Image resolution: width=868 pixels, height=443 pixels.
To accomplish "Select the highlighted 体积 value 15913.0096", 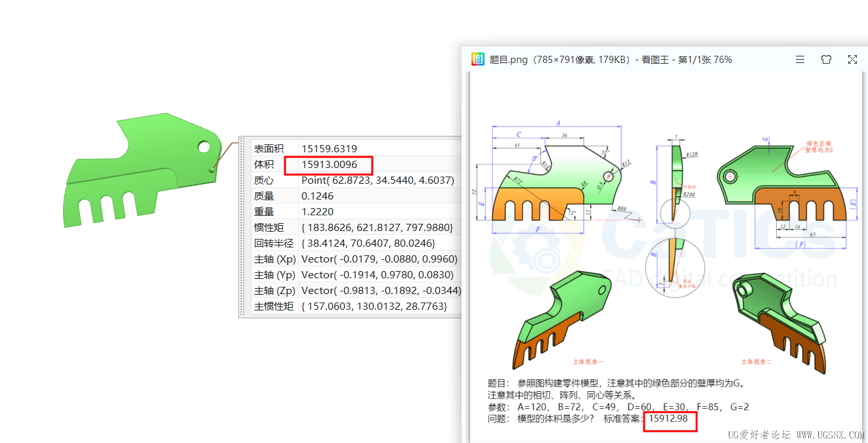I will click(330, 164).
